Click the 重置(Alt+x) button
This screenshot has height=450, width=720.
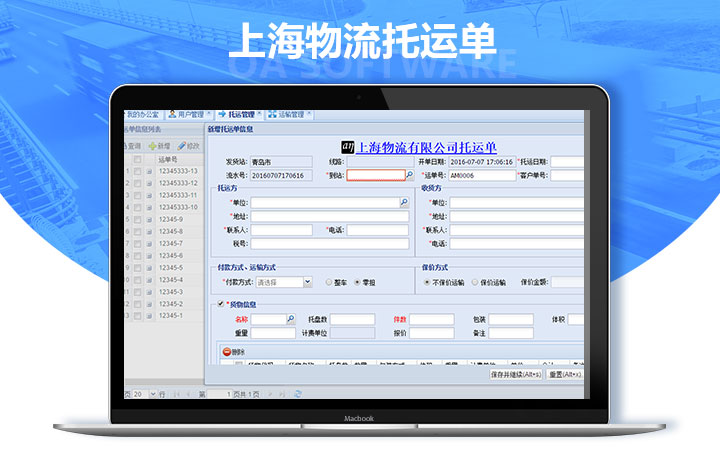(x=565, y=374)
